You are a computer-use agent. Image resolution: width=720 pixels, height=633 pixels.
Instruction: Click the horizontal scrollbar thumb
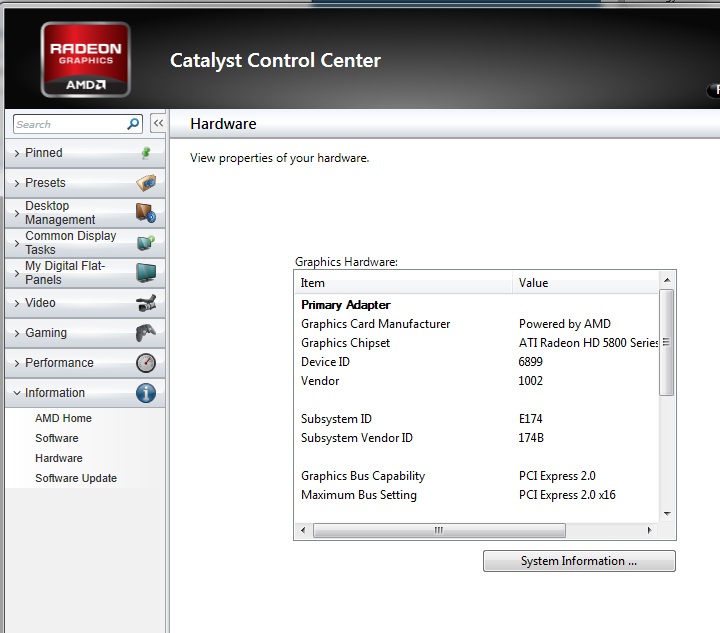[439, 530]
